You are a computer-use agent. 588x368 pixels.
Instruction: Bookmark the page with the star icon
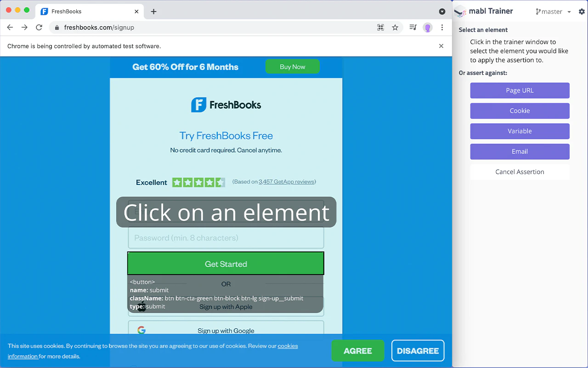click(x=395, y=27)
